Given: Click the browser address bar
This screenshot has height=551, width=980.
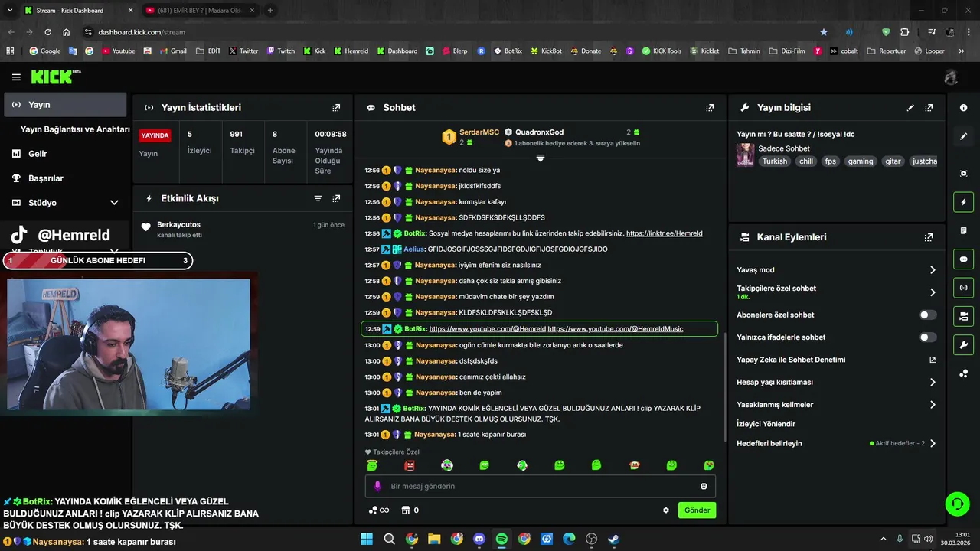Looking at the screenshot, I should tap(452, 32).
